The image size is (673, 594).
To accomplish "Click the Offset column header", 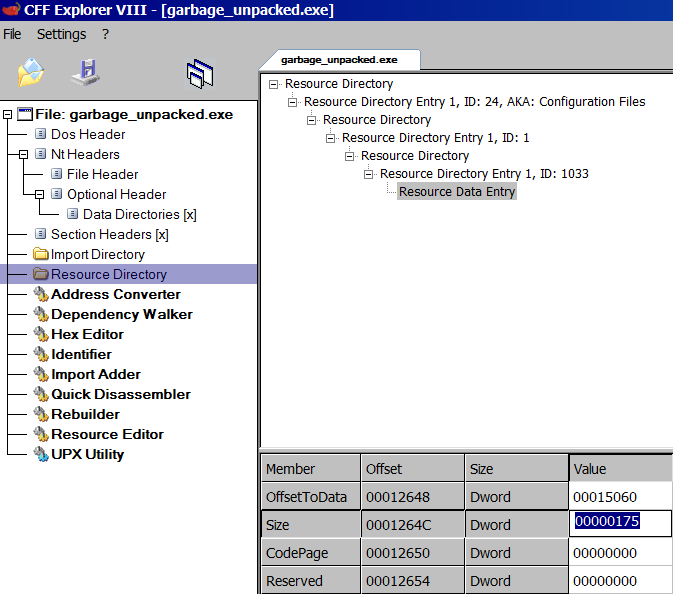I will click(412, 469).
